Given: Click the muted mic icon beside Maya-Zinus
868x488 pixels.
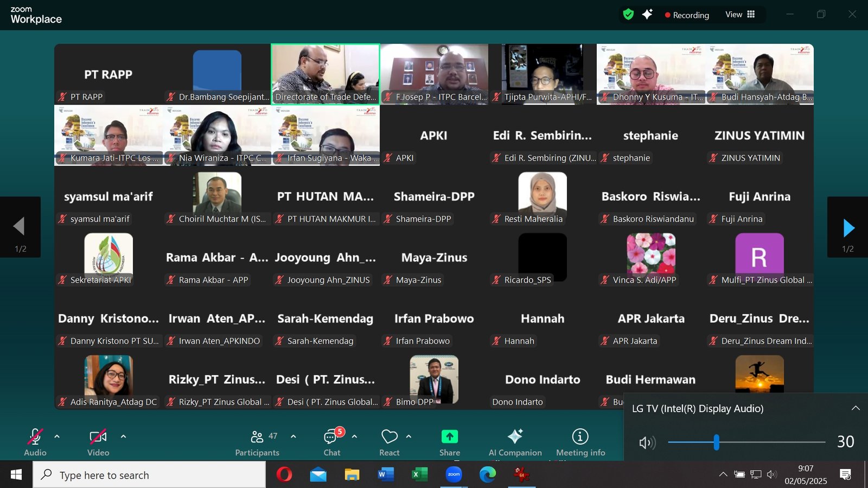Looking at the screenshot, I should point(388,280).
